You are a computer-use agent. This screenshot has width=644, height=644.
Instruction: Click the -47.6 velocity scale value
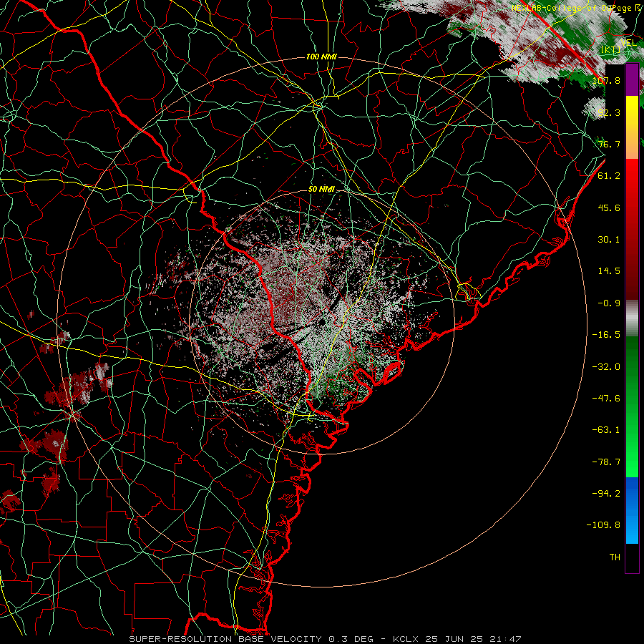click(606, 399)
